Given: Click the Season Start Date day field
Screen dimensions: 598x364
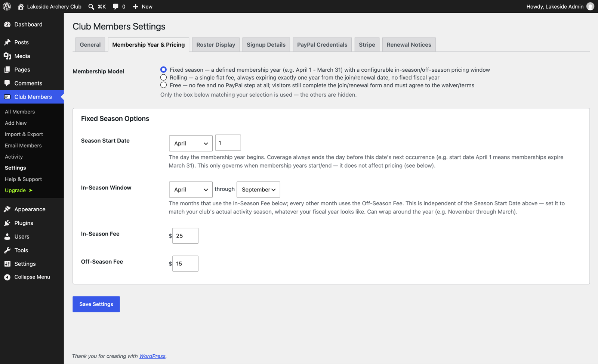Looking at the screenshot, I should 228,143.
